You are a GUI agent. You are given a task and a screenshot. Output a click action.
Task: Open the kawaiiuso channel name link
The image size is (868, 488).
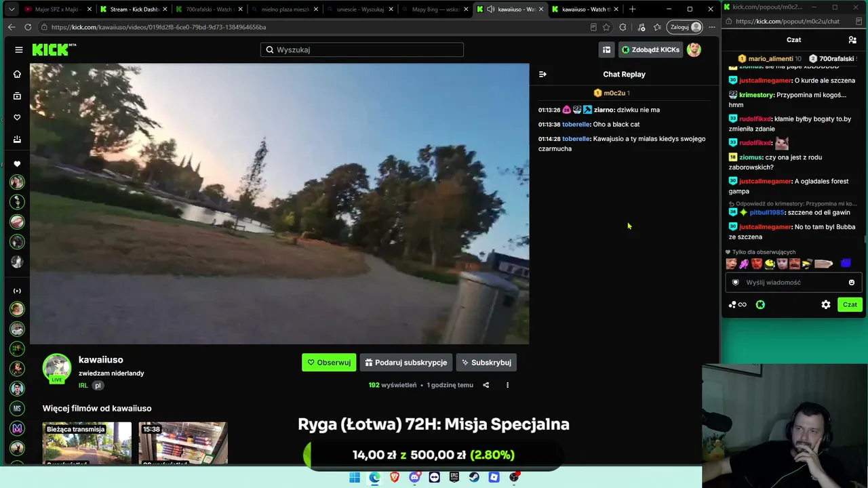tap(101, 360)
